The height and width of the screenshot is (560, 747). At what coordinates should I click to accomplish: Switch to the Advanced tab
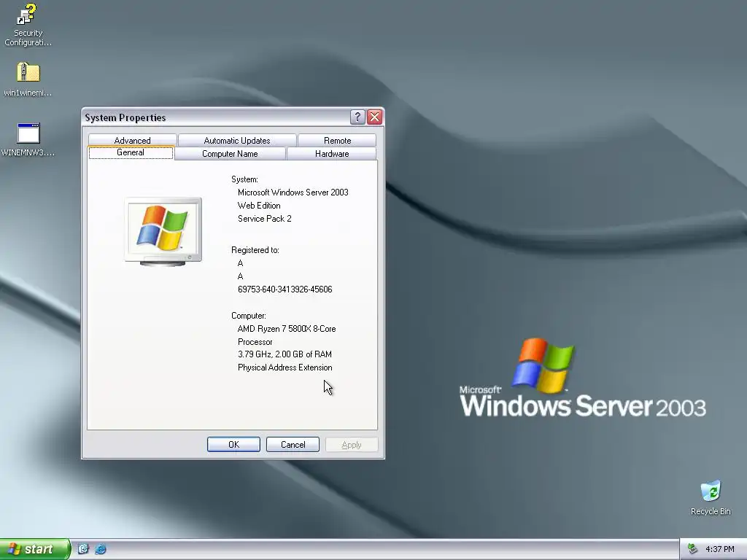click(x=133, y=141)
